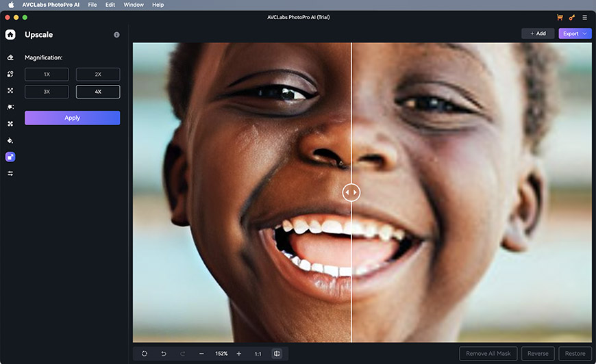Viewport: 596px width, 364px height.
Task: Click the before/after comparison slider handle
Action: click(x=351, y=193)
